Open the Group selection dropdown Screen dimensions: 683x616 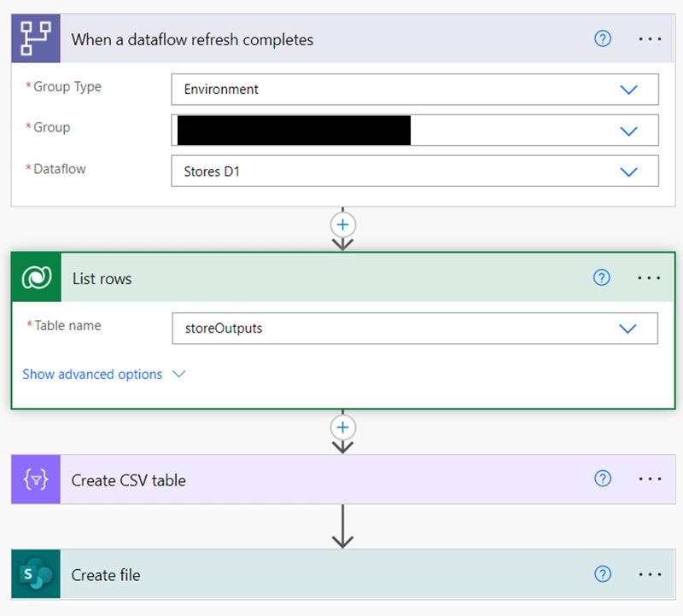click(x=629, y=130)
